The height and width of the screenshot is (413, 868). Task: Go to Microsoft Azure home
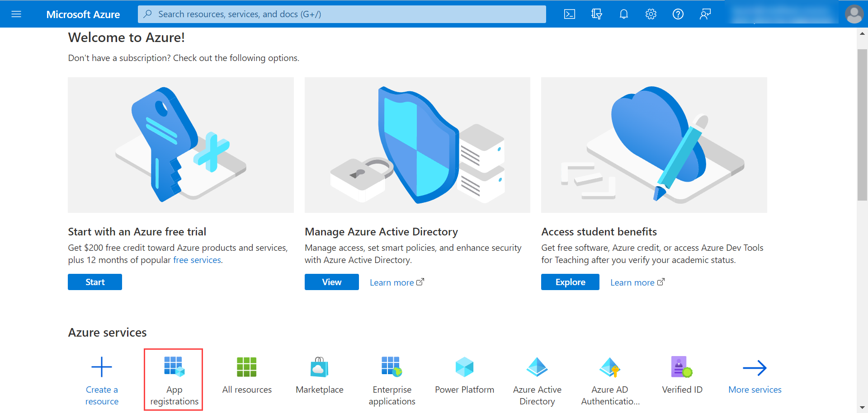pos(83,14)
